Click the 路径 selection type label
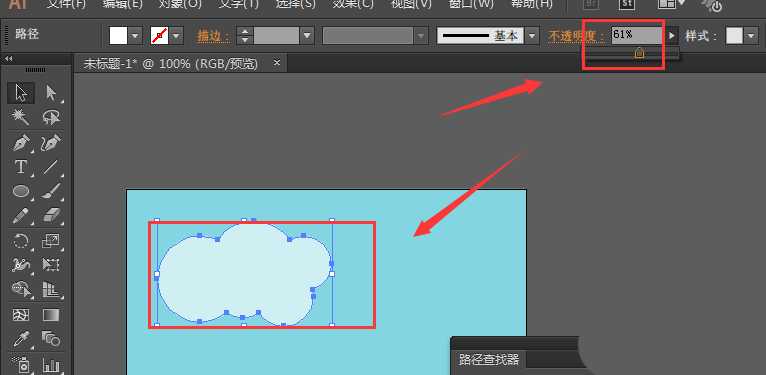Screen dimensions: 766x375 click(27, 35)
